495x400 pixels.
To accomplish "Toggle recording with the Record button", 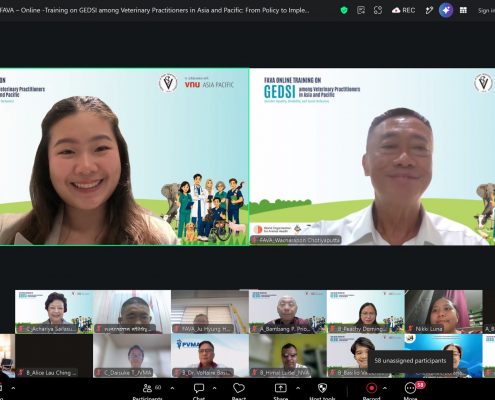I will tap(371, 388).
